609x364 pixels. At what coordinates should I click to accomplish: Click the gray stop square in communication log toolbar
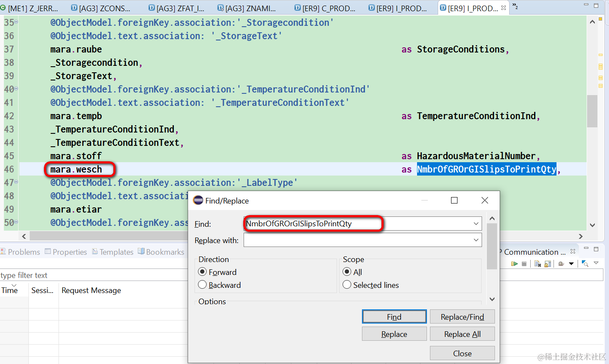point(524,264)
